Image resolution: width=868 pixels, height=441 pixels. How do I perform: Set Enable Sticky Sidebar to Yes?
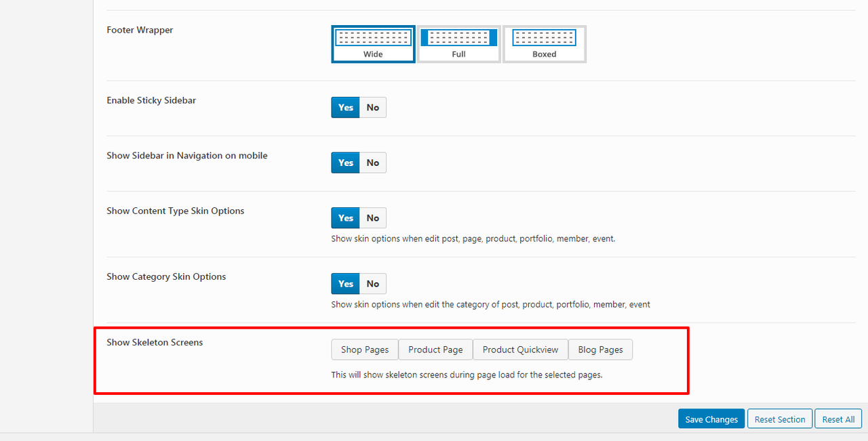point(346,108)
